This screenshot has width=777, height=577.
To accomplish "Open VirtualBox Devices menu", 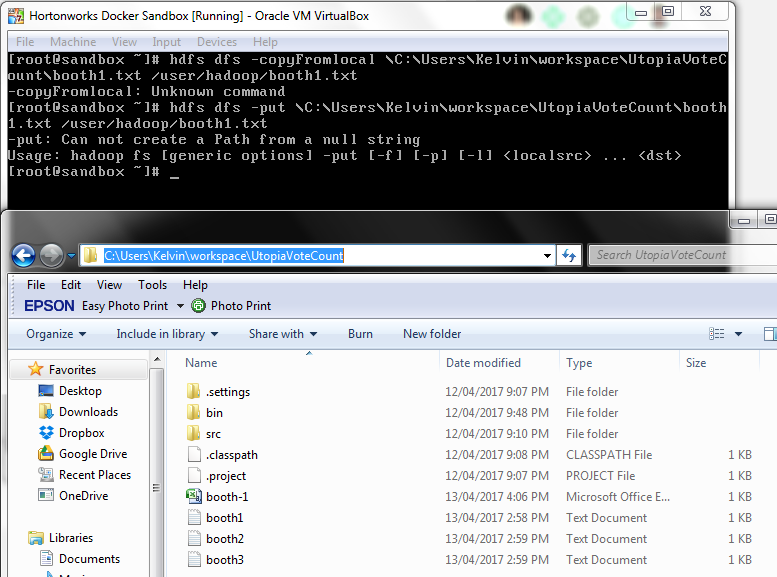I will tap(217, 42).
